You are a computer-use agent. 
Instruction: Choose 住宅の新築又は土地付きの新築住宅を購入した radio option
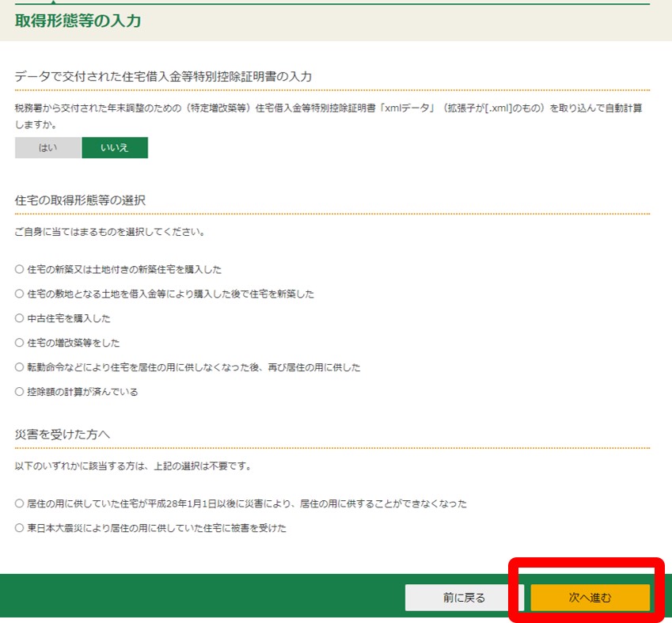coord(19,269)
